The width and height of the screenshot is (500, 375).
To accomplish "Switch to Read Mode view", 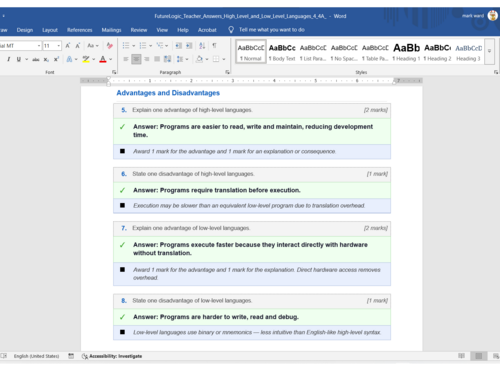I will point(461,356).
